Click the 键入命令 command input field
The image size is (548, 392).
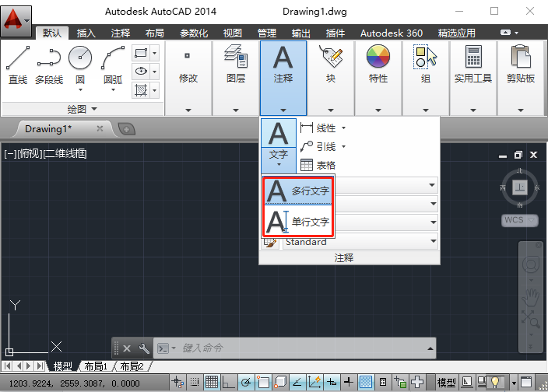(293, 348)
